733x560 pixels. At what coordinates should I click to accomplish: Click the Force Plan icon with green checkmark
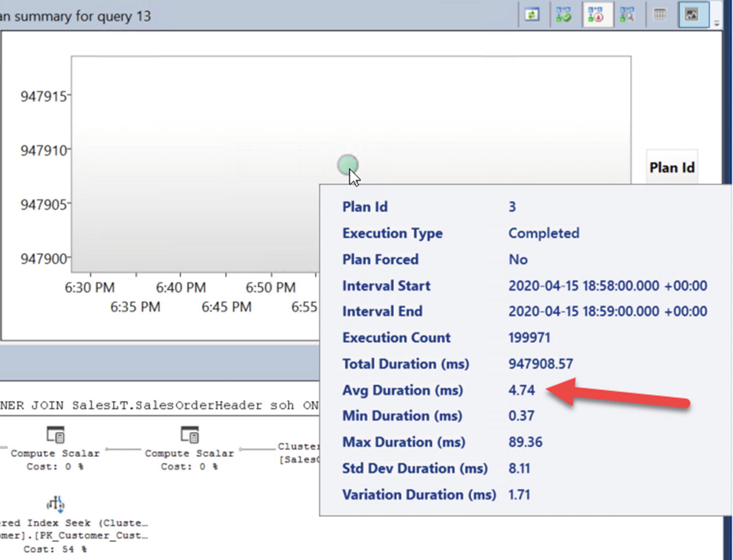click(564, 14)
